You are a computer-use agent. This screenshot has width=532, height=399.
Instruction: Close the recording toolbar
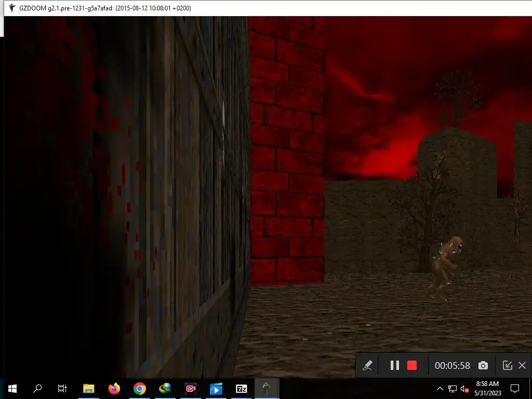(x=522, y=365)
